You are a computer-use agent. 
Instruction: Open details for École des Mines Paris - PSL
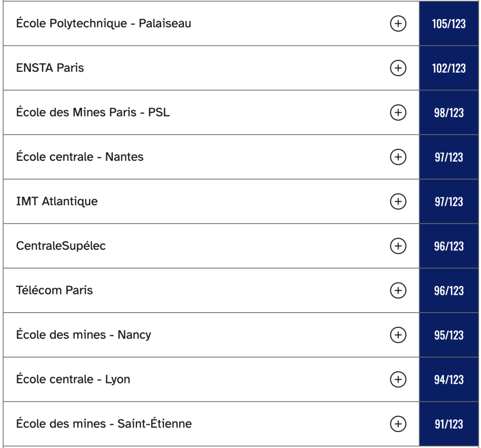398,113
